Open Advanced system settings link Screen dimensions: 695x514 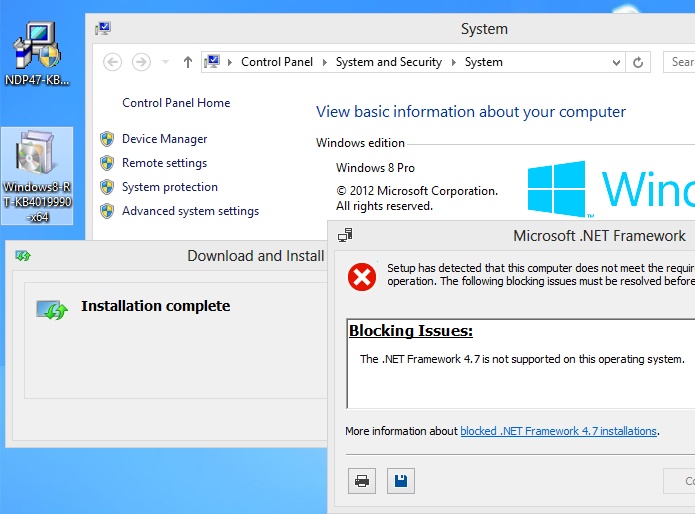click(x=190, y=211)
